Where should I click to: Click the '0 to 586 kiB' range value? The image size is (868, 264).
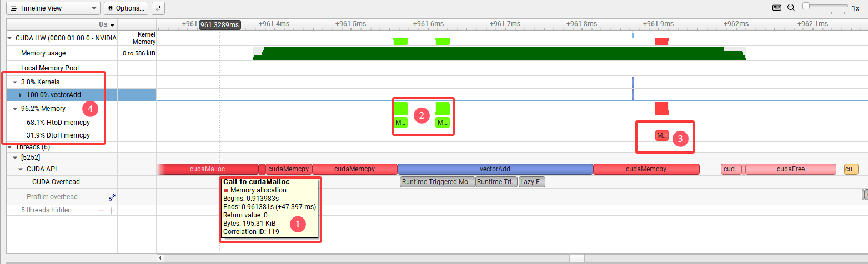tap(139, 54)
